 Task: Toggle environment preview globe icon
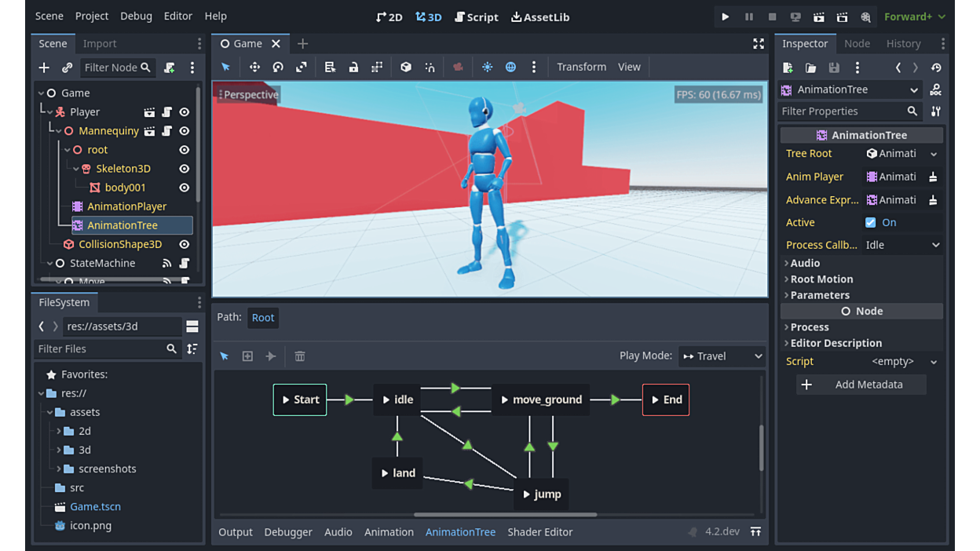(510, 68)
